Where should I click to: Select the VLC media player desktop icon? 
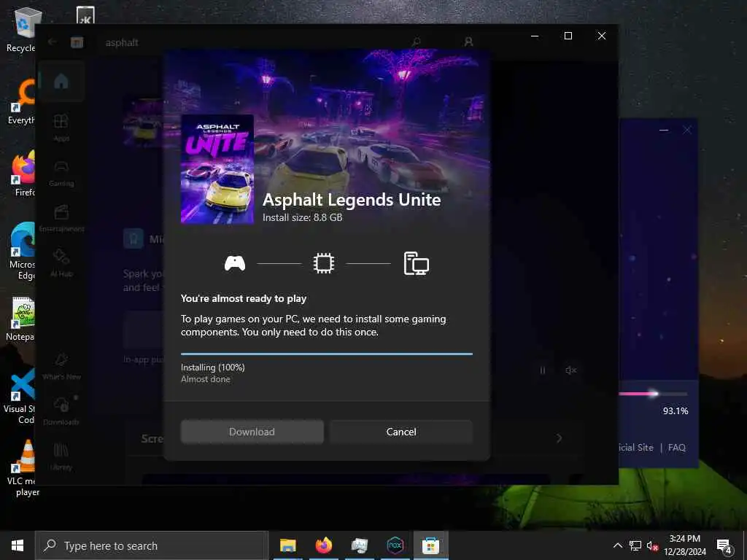(x=23, y=469)
